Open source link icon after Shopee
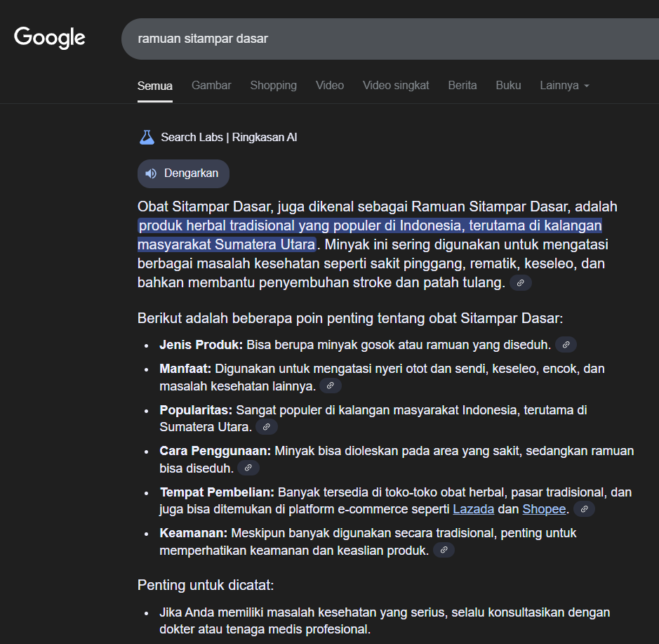 [x=584, y=509]
